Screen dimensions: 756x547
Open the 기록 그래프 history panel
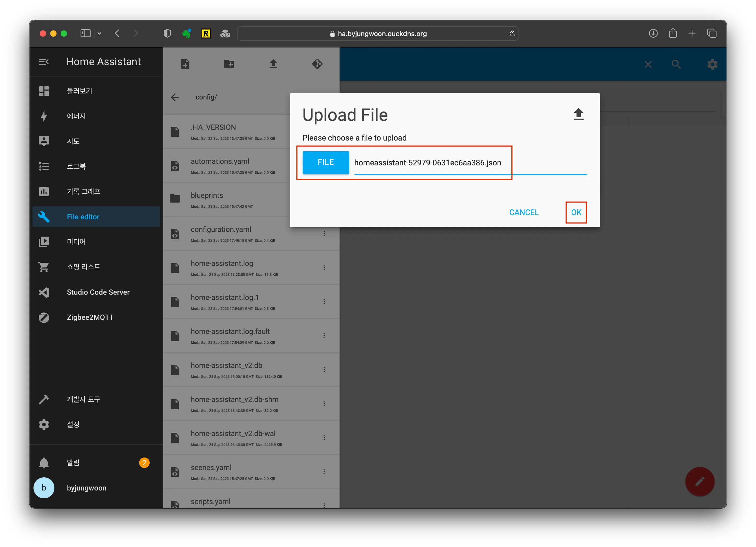coord(96,192)
